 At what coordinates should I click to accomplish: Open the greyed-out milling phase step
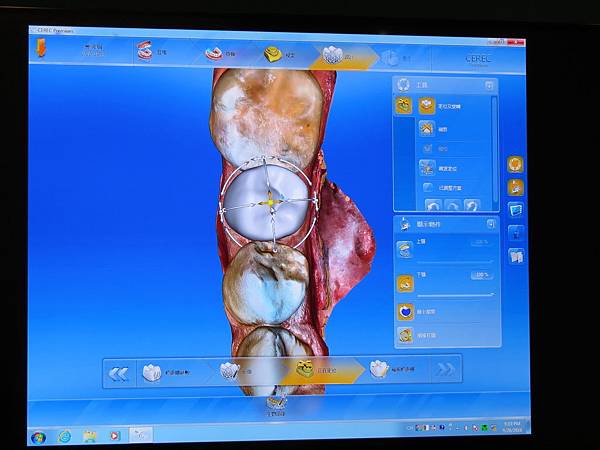tap(396, 58)
